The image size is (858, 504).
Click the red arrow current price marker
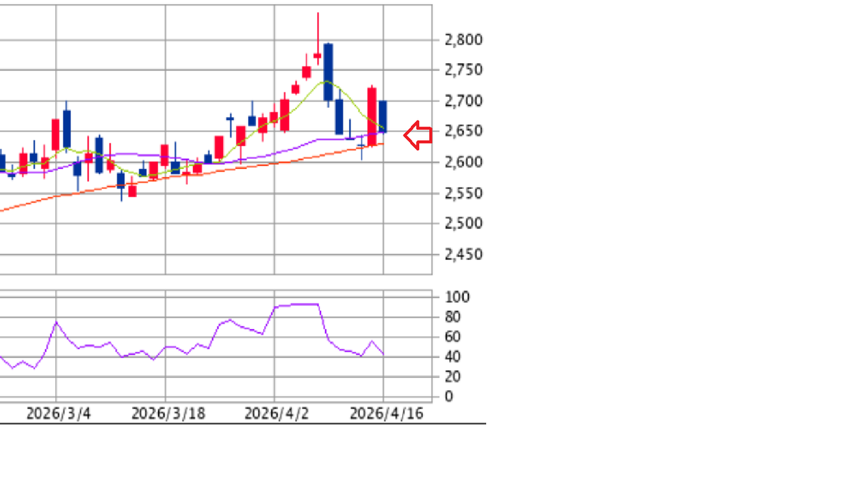tap(418, 135)
